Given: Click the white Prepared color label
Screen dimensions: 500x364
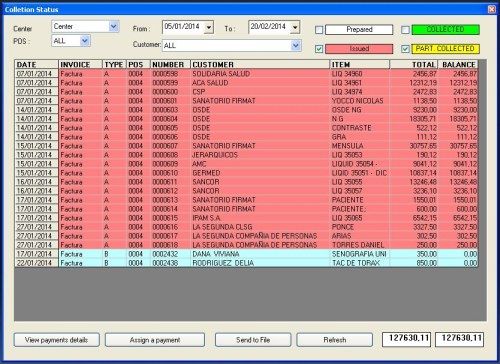Looking at the screenshot, I should tap(359, 30).
